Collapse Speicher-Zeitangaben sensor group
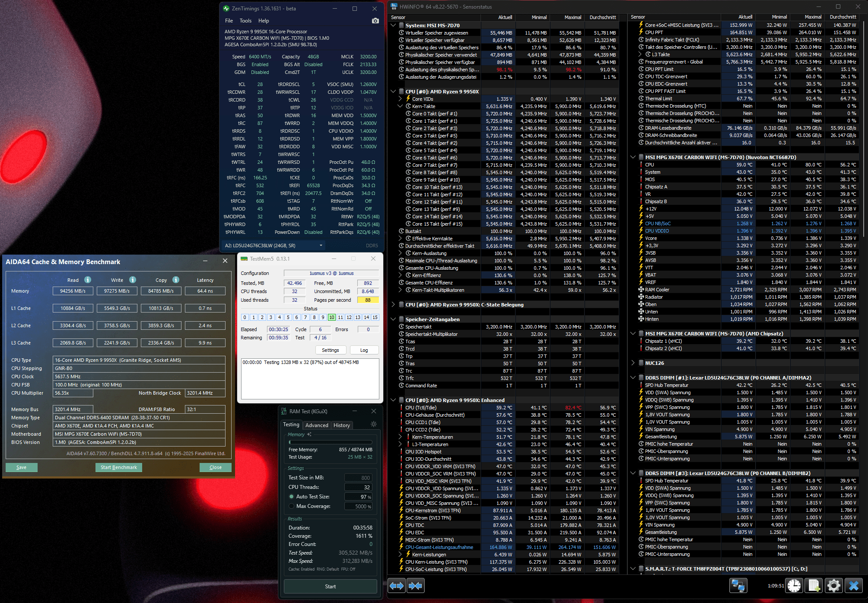The width and height of the screenshot is (868, 603). [x=393, y=319]
